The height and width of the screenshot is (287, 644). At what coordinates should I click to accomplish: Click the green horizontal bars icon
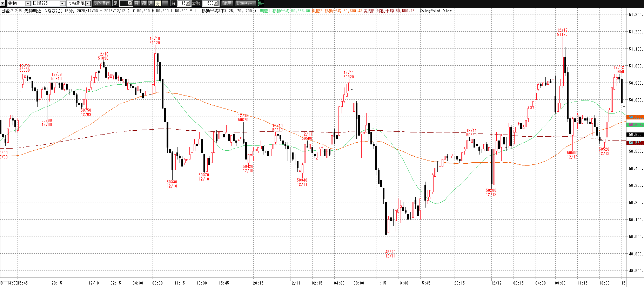click(261, 4)
